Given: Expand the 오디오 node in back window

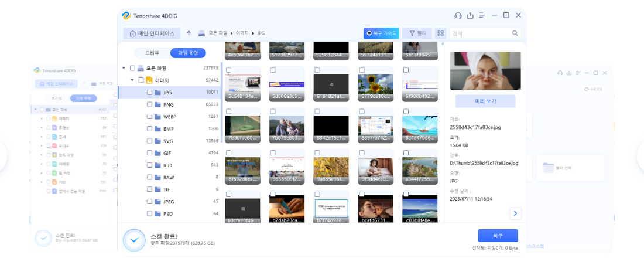Looking at the screenshot, I should (x=42, y=146).
